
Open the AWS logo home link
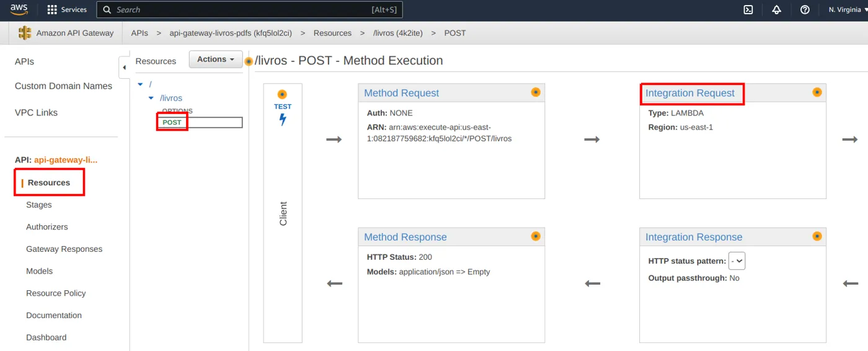19,9
